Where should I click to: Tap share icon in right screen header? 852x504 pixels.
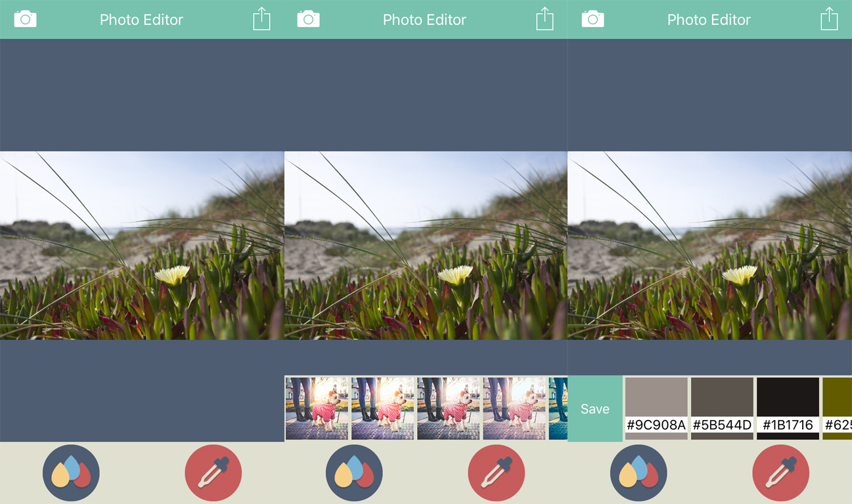click(x=829, y=18)
